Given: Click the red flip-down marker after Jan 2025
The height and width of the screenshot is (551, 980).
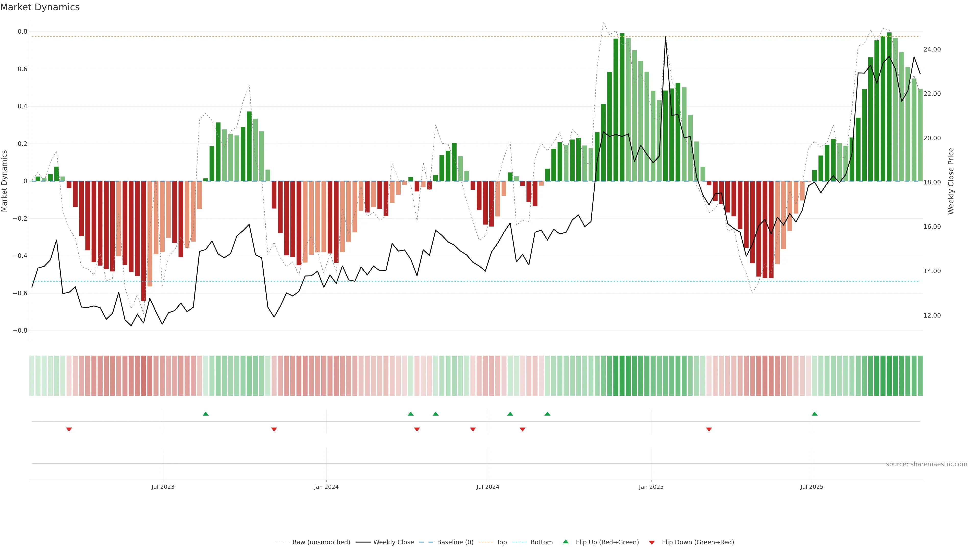Looking at the screenshot, I should pos(709,429).
